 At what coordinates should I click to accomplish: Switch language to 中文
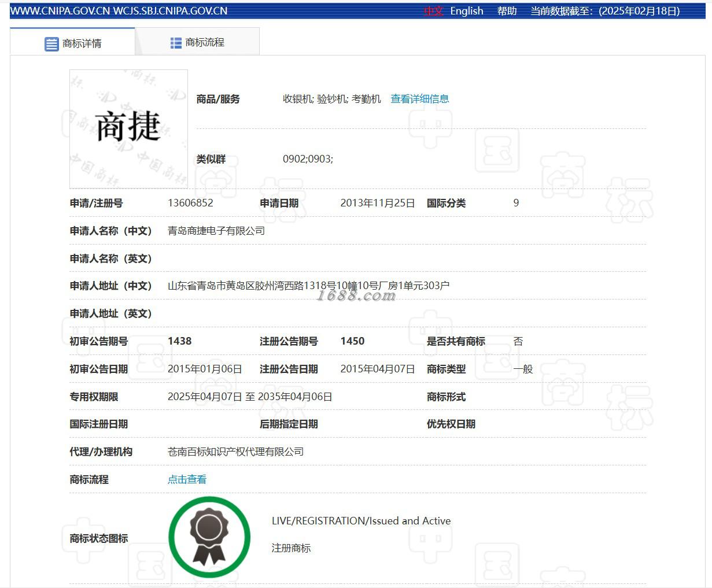(x=433, y=11)
